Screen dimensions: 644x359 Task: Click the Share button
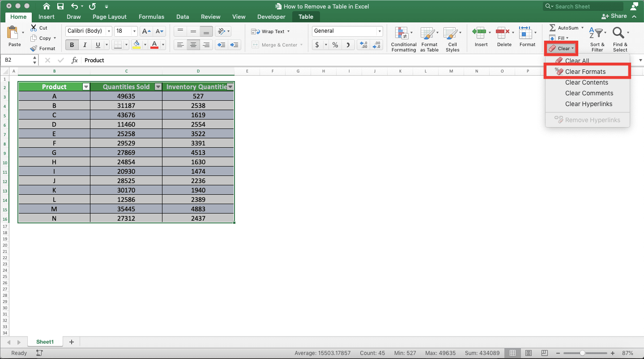(x=614, y=16)
